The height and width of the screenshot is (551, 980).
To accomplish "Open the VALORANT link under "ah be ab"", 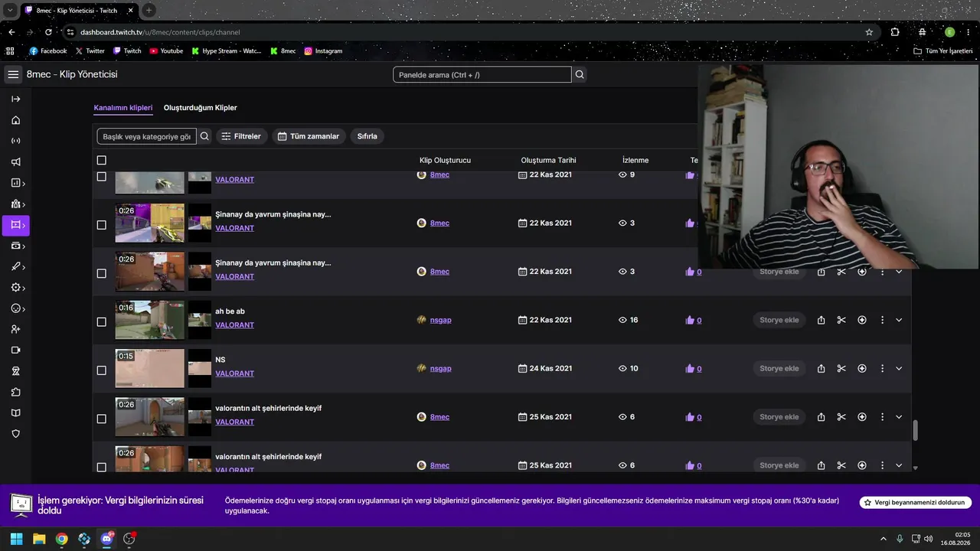I will coord(234,325).
